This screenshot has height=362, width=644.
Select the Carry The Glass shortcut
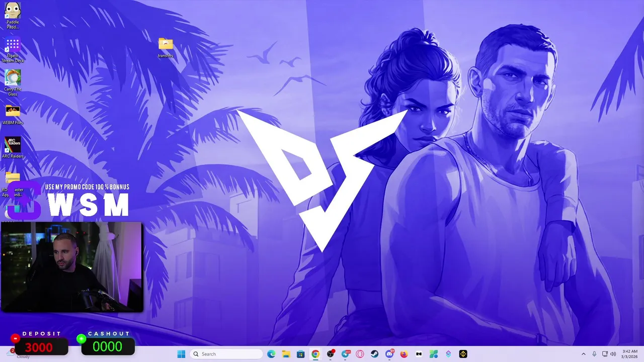pos(13,83)
